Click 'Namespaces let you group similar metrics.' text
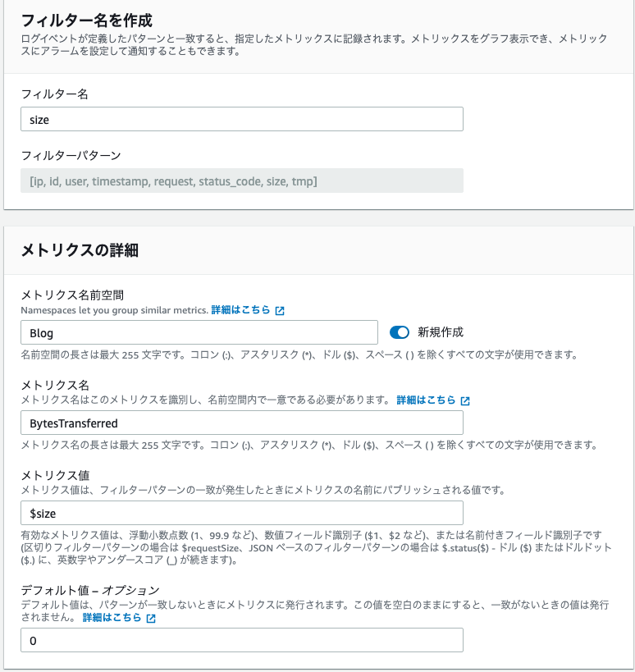This screenshot has height=672, width=635. [114, 310]
